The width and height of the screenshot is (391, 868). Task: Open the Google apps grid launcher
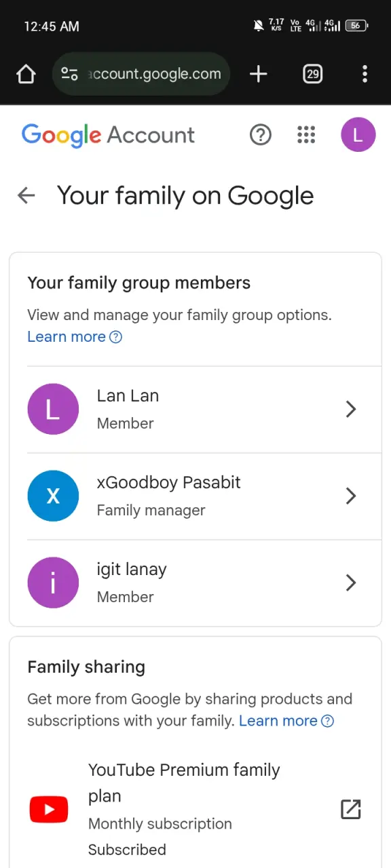(306, 135)
